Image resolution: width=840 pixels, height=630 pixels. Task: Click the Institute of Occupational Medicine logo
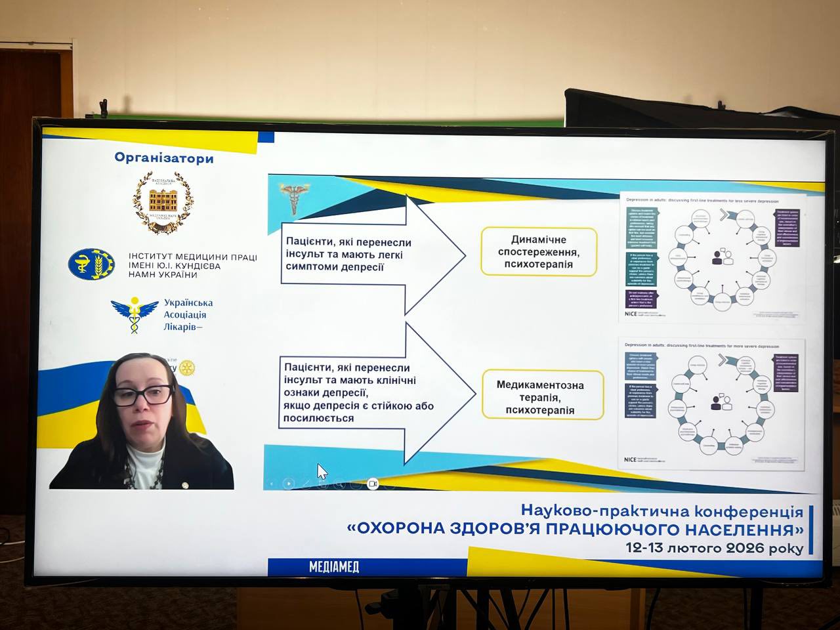pyautogui.click(x=91, y=262)
